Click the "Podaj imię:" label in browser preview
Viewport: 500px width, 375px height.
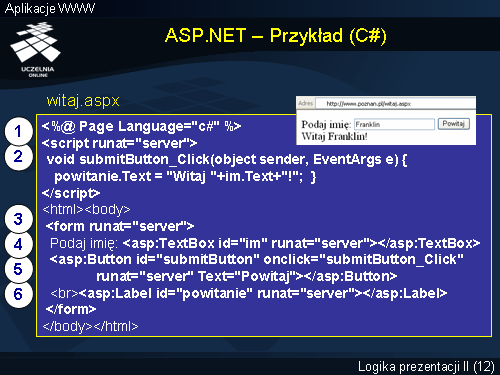(x=326, y=125)
